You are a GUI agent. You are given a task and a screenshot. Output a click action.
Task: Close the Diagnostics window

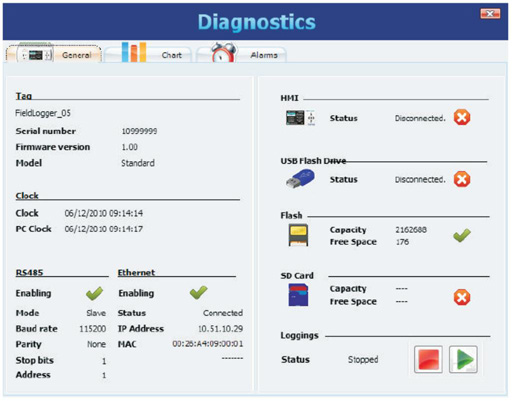click(490, 14)
